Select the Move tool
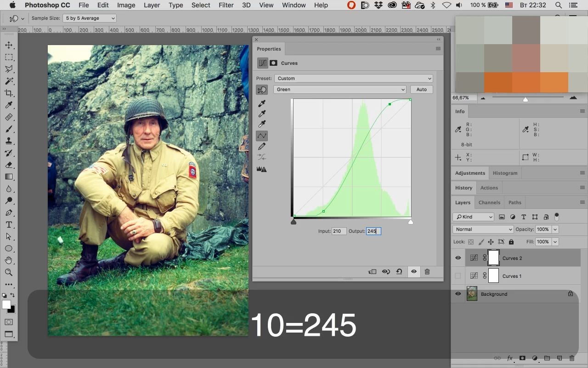 pyautogui.click(x=9, y=45)
